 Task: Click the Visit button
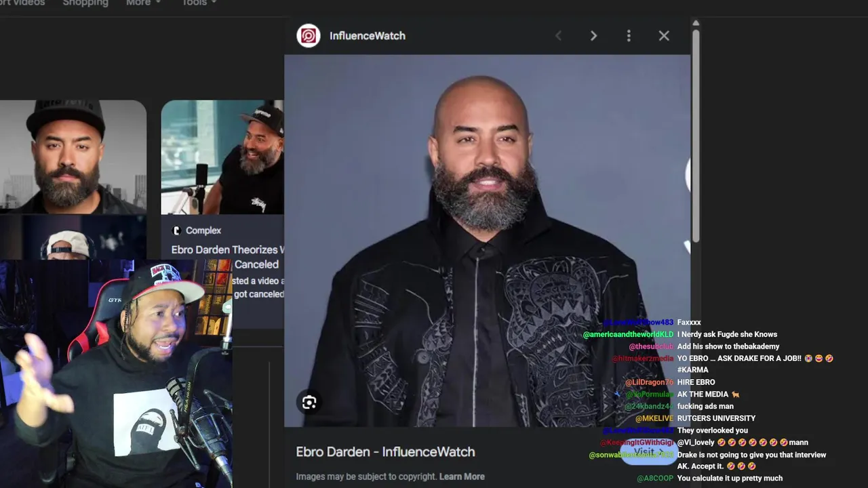click(x=649, y=451)
